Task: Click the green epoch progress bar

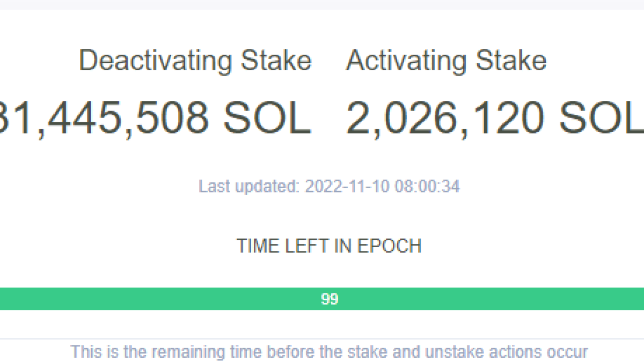Action: pyautogui.click(x=161, y=299)
